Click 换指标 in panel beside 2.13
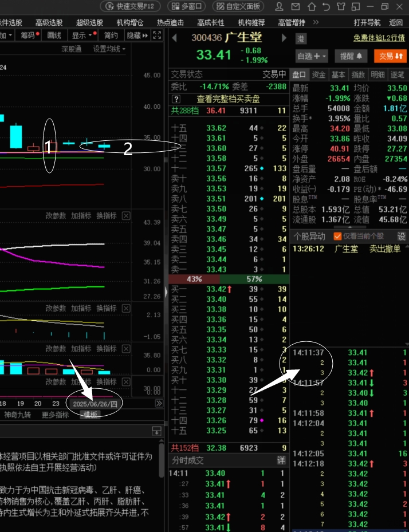This screenshot has width=409, height=532. [x=106, y=308]
